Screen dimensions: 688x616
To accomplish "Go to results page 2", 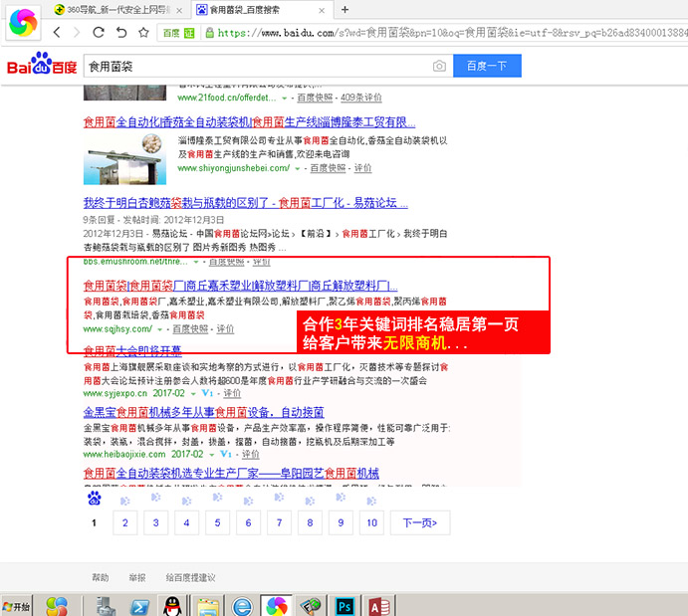I will [125, 522].
